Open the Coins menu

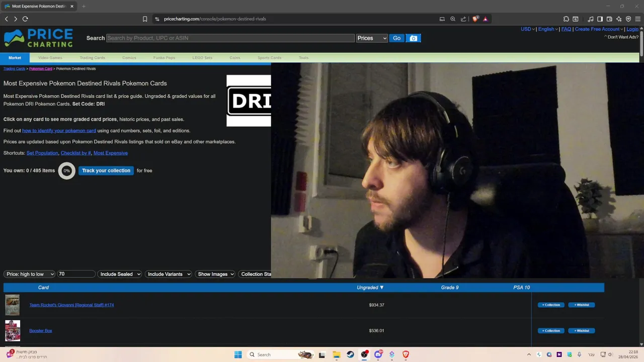(235, 58)
